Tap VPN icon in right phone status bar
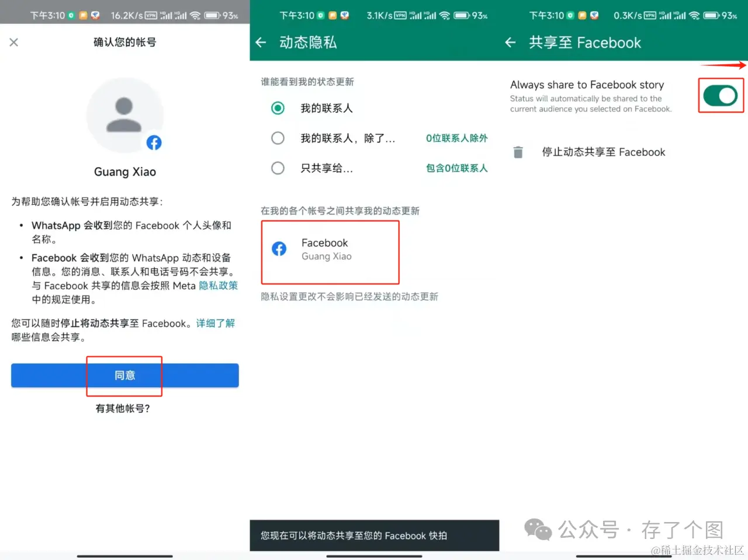This screenshot has height=560, width=748. (x=650, y=16)
